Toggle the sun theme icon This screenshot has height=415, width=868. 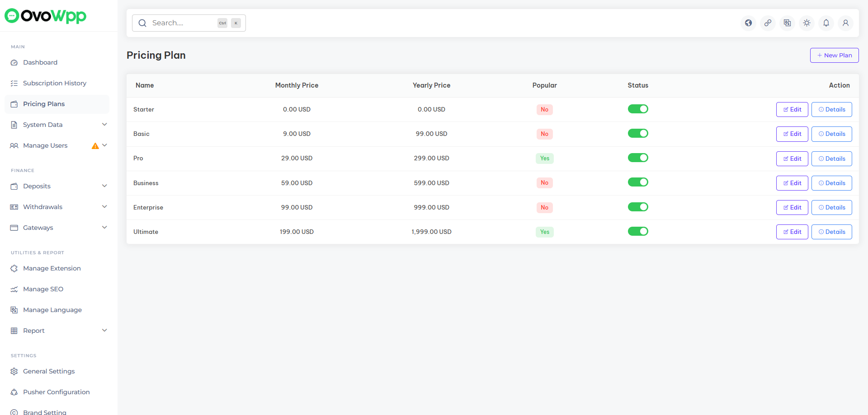coord(807,23)
